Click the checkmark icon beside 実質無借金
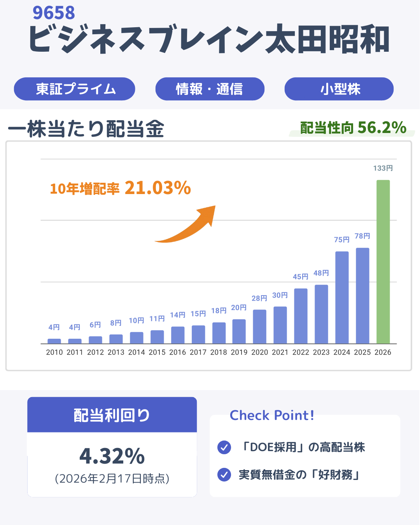The width and height of the screenshot is (420, 525). (224, 474)
